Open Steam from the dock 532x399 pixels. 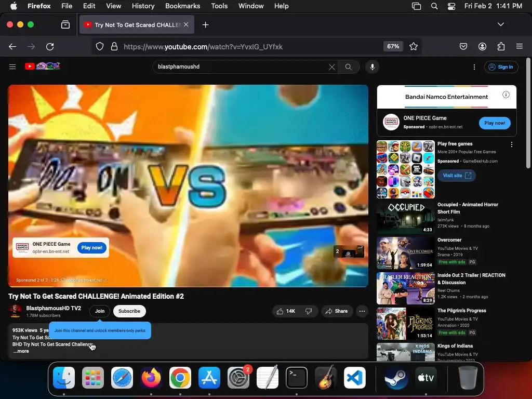396,377
